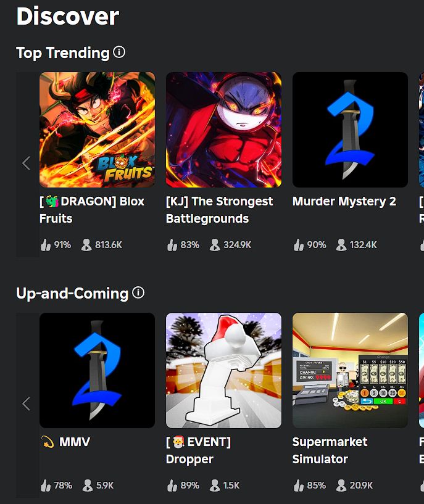The height and width of the screenshot is (504, 424).
Task: Open The Strongest Battlegrounds thumbnail
Action: pos(224,130)
